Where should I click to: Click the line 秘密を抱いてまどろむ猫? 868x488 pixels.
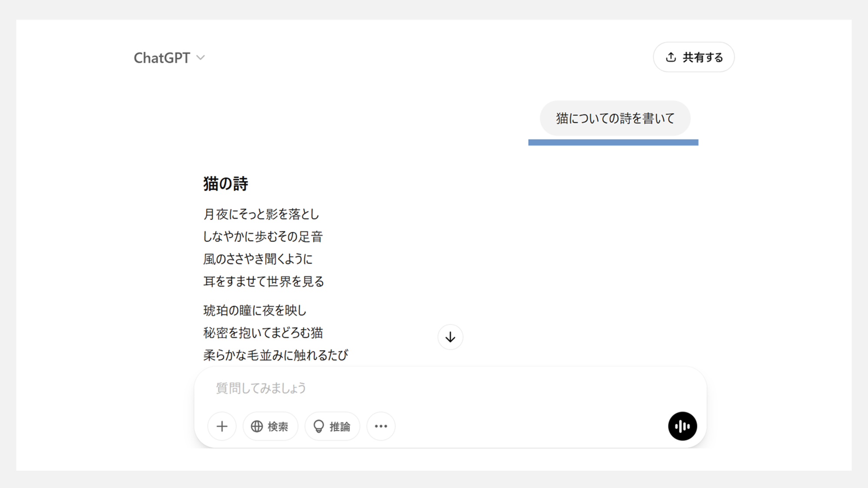(x=263, y=333)
